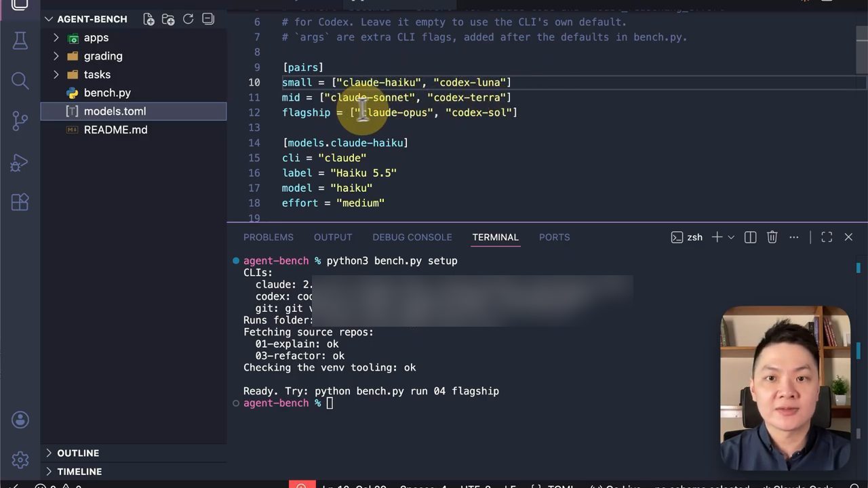
Task: Switch to the PROBLEMS tab
Action: pyautogui.click(x=269, y=237)
